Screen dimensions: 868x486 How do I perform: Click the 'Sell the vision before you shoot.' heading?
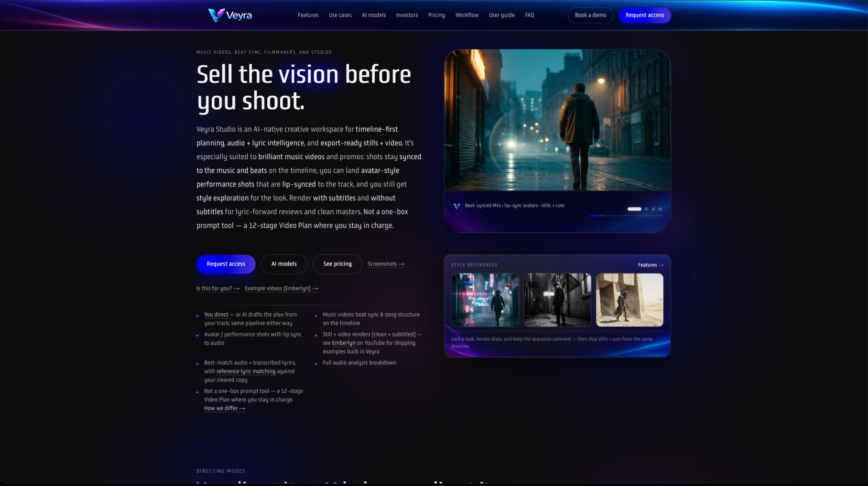[x=304, y=88]
